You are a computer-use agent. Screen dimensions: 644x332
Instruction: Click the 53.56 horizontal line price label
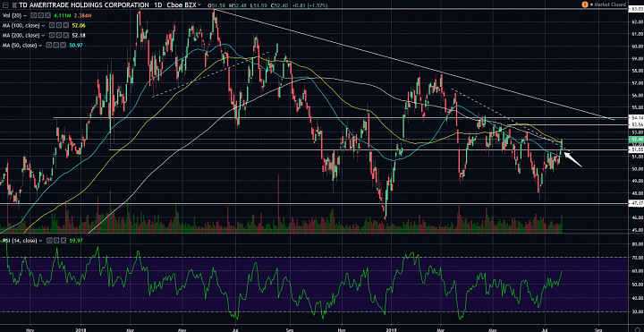[x=636, y=124]
